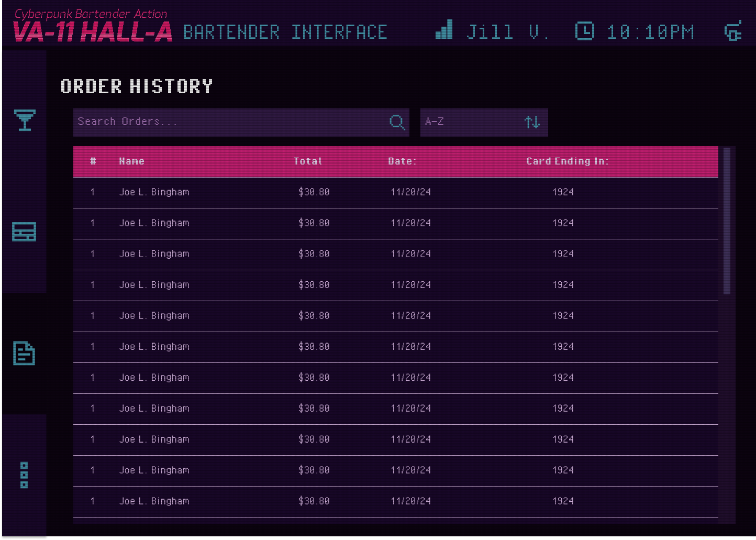This screenshot has width=756, height=540.
Task: Click the Date: column header
Action: tap(402, 161)
